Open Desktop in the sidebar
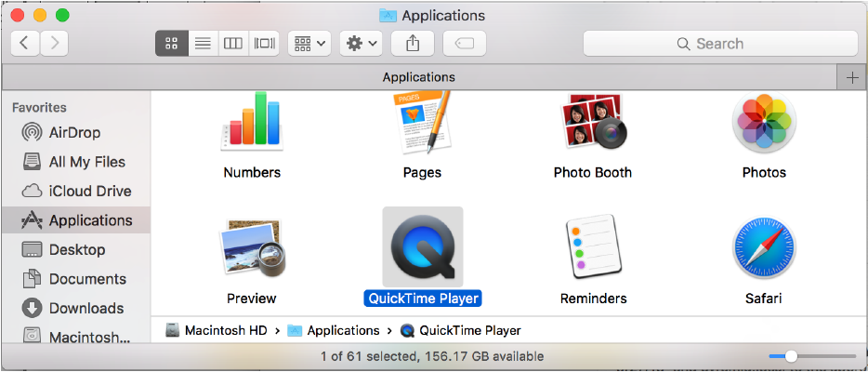The width and height of the screenshot is (868, 372). (x=75, y=249)
